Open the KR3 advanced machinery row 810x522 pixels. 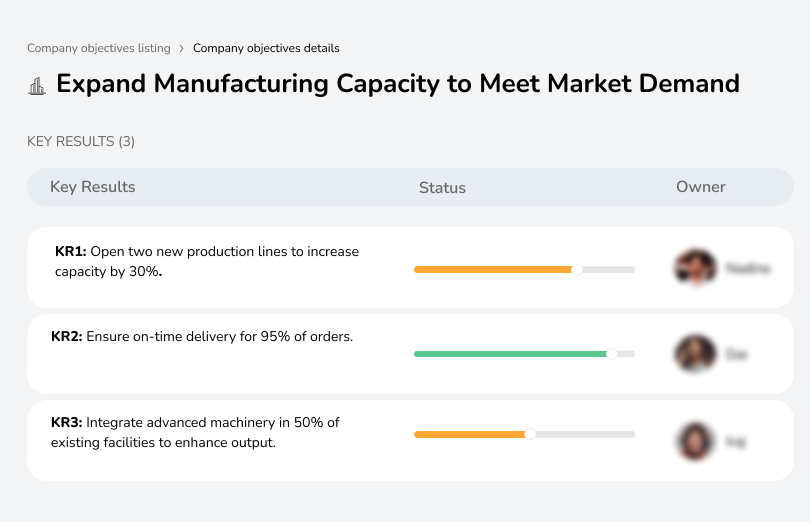195,432
